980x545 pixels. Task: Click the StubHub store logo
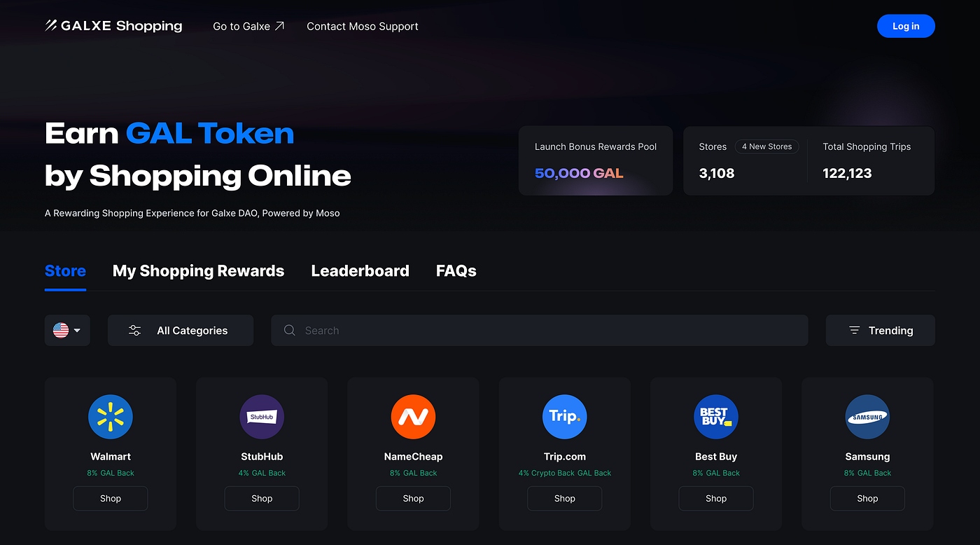[262, 417]
